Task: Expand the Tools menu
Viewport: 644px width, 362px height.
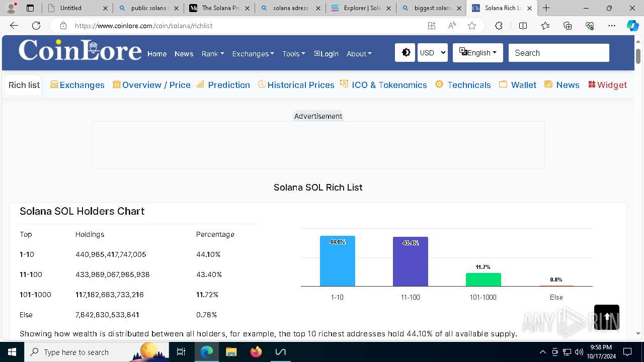Action: pos(294,54)
